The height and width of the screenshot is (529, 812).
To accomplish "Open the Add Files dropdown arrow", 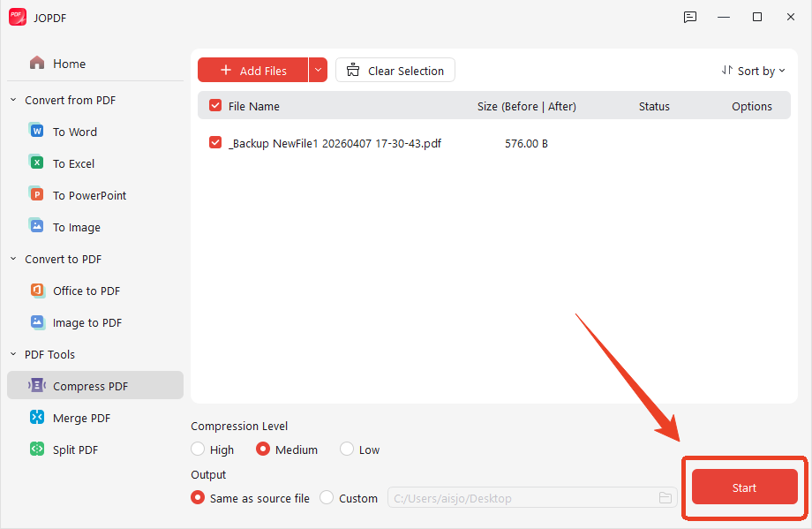I will 318,70.
